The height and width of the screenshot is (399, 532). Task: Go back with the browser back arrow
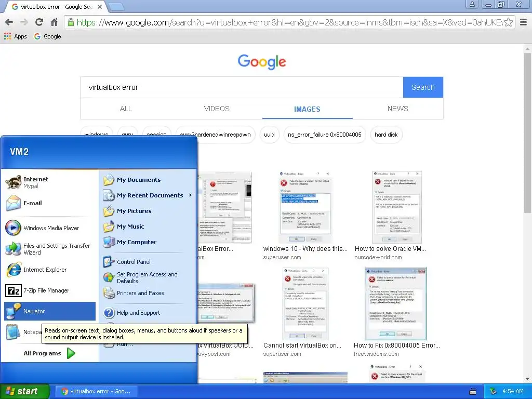click(9, 22)
